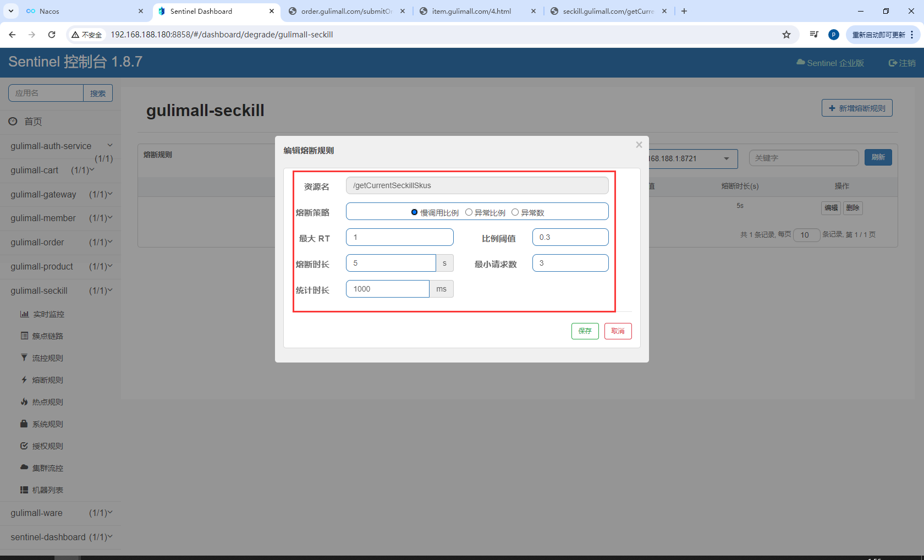
Task: Click the 关键字 filter field
Action: [804, 158]
